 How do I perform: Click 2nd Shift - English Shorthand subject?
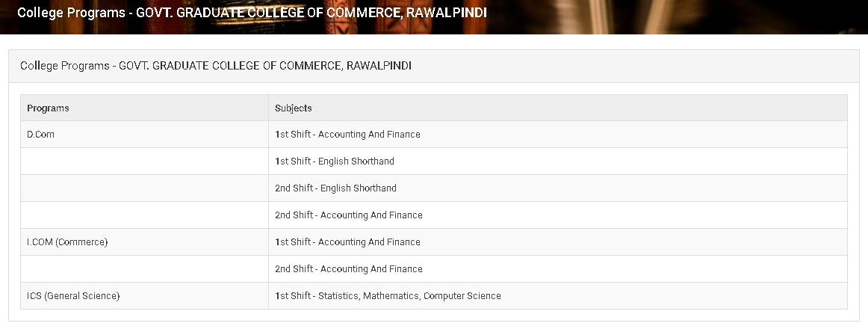[x=335, y=188]
